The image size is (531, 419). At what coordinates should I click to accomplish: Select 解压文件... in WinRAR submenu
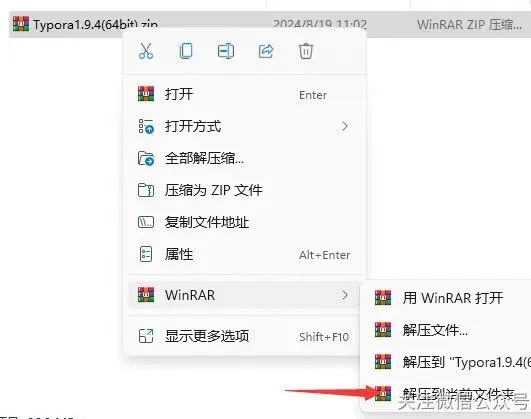point(448,330)
